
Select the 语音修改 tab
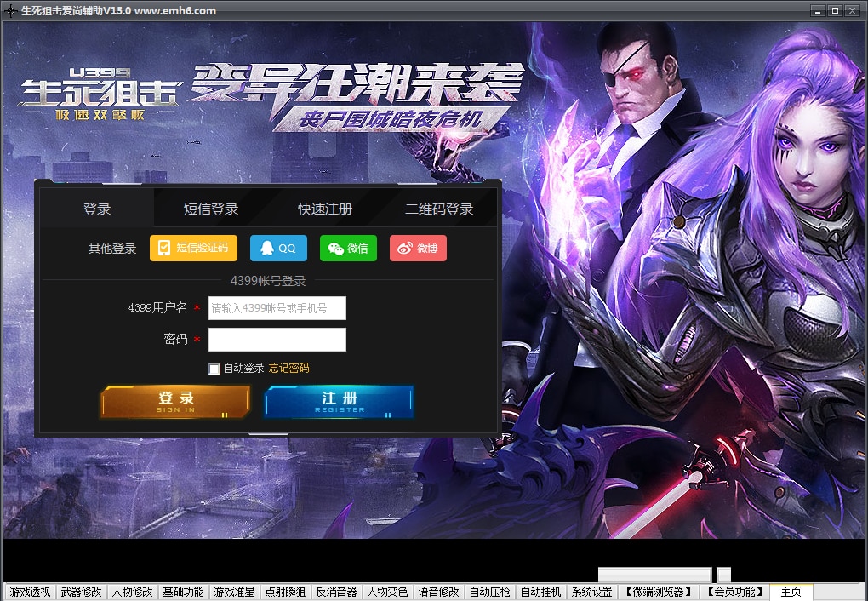(x=438, y=592)
